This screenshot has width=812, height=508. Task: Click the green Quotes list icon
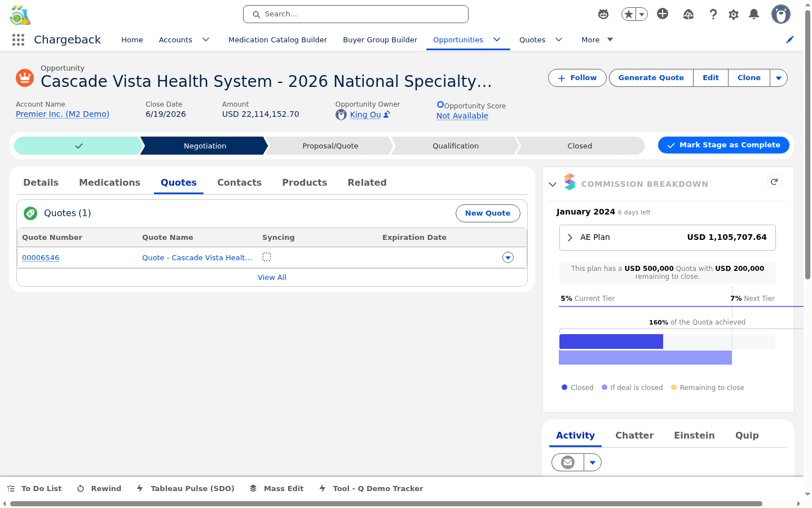click(x=30, y=213)
